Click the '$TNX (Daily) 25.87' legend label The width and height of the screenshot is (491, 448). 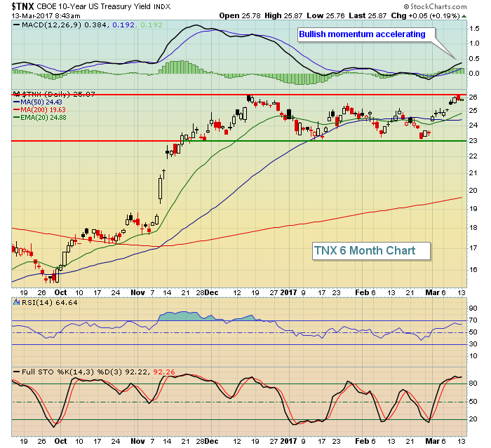click(x=58, y=94)
